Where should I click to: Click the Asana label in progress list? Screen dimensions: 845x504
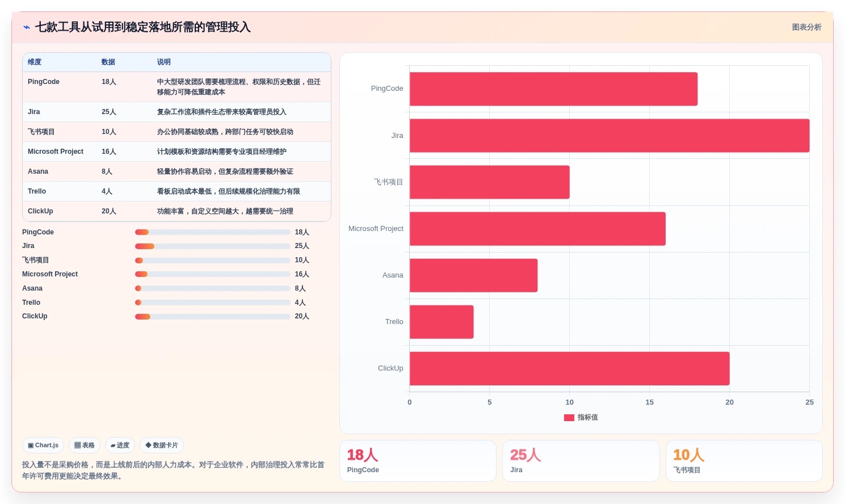pyautogui.click(x=32, y=288)
